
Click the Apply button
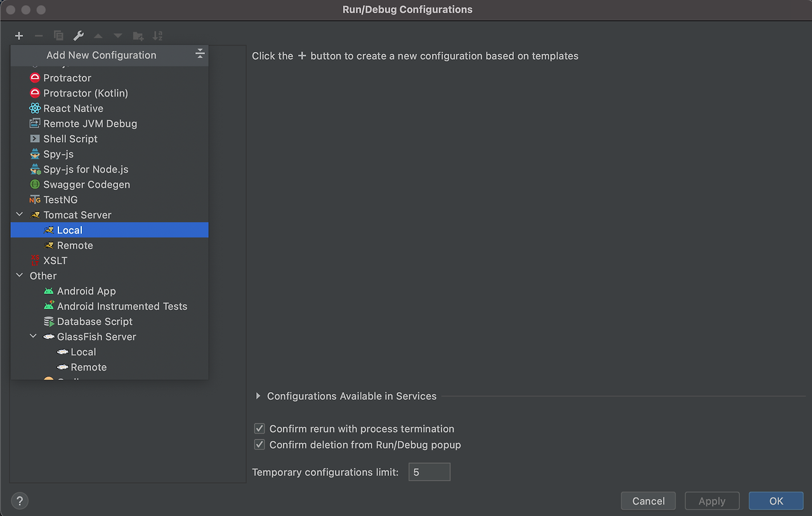point(712,501)
